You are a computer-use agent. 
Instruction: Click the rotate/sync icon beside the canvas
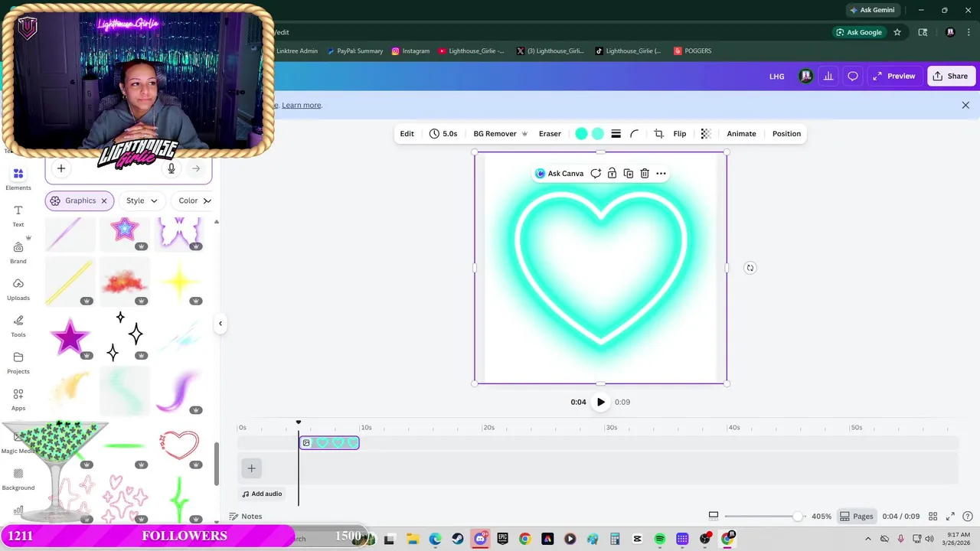click(750, 268)
